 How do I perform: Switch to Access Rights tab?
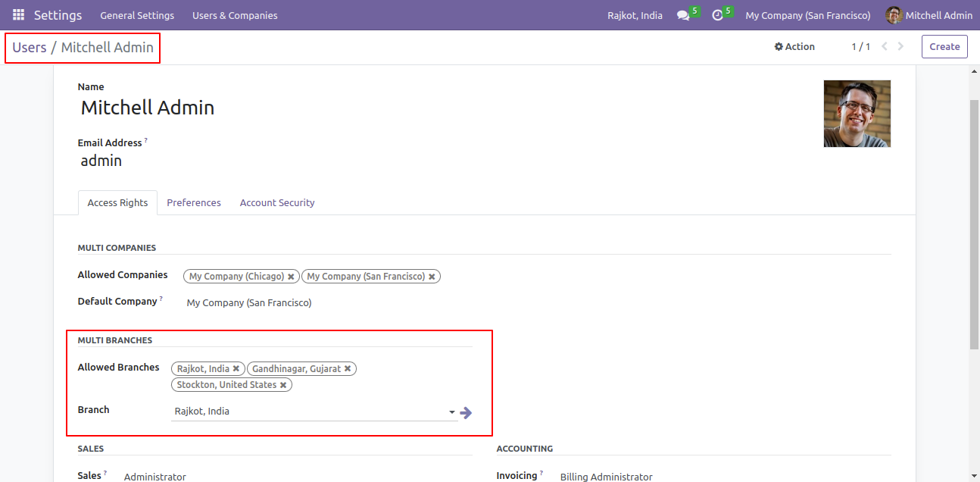[x=117, y=202]
